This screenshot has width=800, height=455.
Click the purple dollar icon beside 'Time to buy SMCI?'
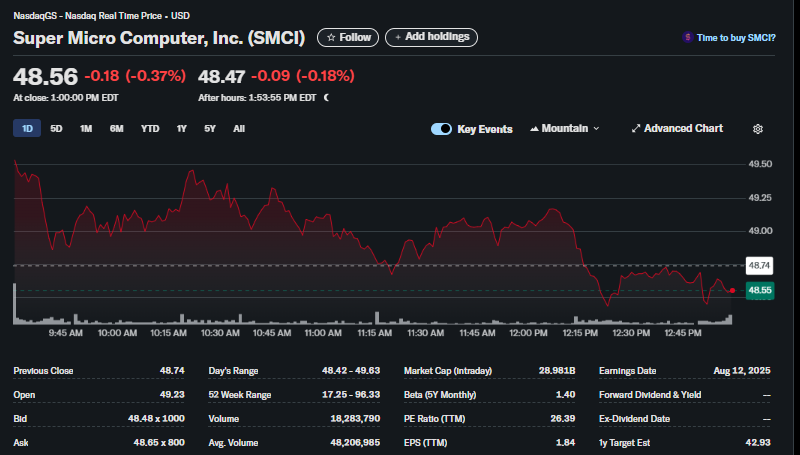[687, 37]
